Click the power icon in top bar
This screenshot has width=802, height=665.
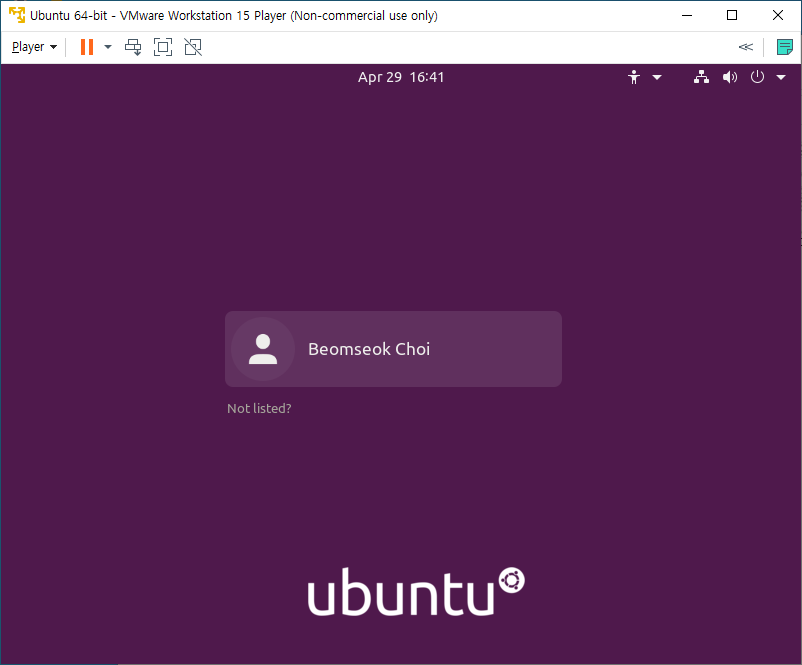point(758,77)
